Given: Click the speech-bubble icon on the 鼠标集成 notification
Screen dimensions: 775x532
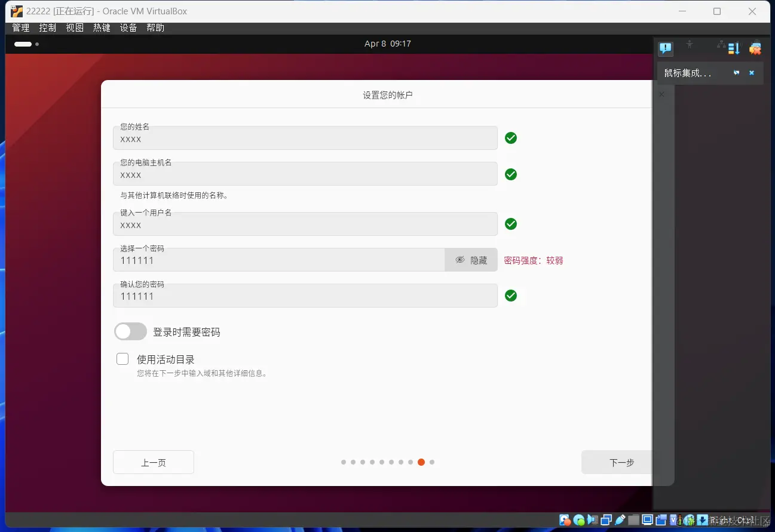Looking at the screenshot, I should [x=736, y=73].
